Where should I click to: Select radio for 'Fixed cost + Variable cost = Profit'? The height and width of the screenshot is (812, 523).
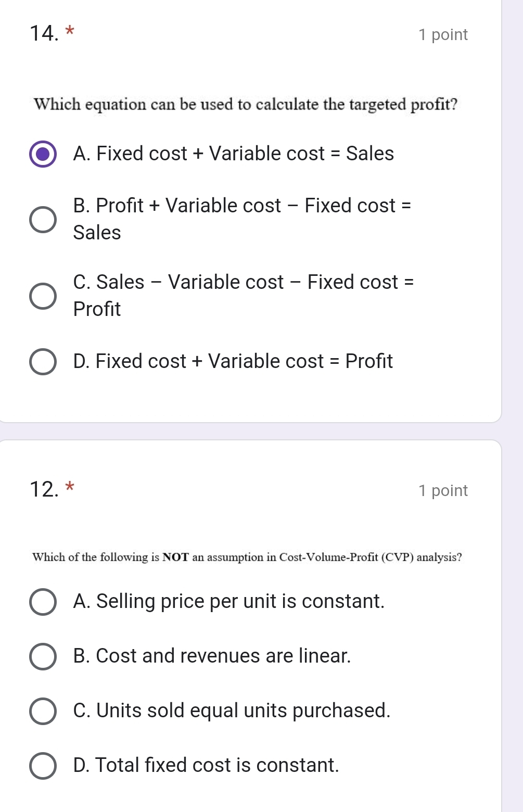click(x=43, y=362)
